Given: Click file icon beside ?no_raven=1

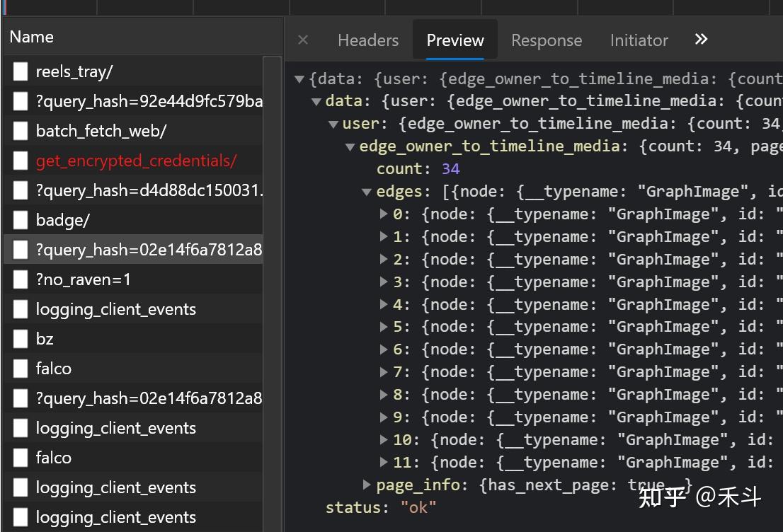Looking at the screenshot, I should [x=21, y=279].
